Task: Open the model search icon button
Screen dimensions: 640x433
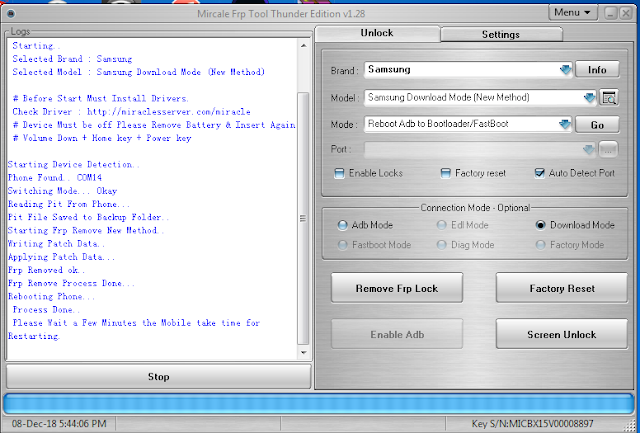Action: tap(609, 98)
